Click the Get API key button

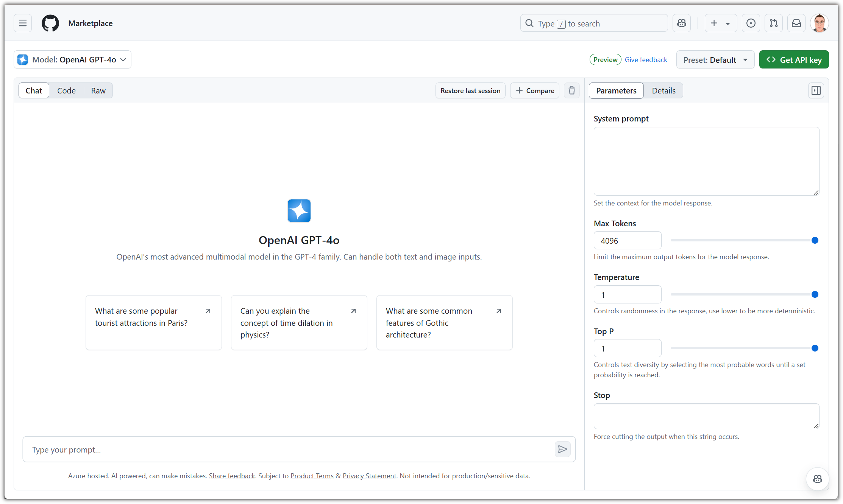tap(794, 60)
